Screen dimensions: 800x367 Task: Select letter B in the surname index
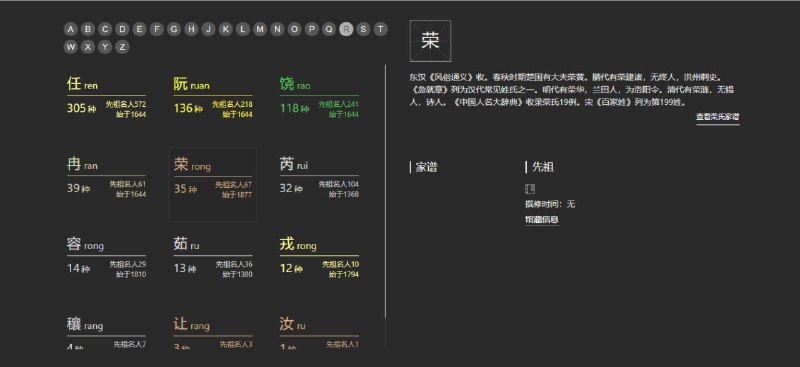coord(88,29)
